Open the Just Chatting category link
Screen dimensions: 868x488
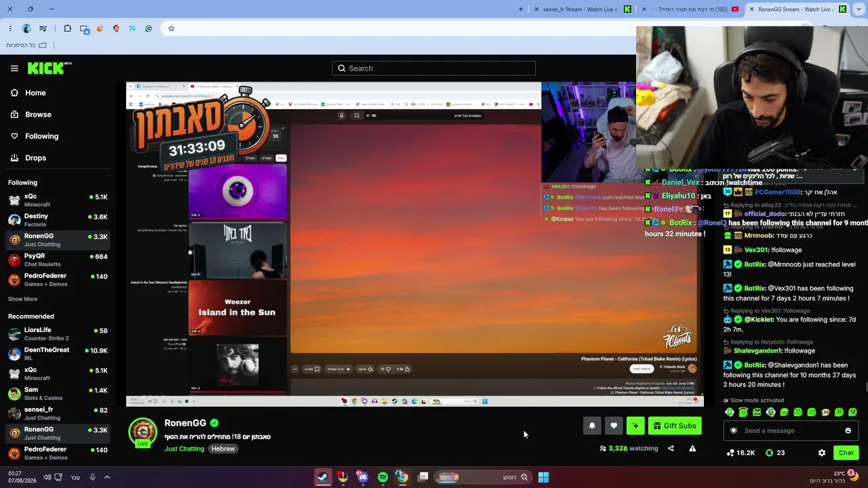pos(184,449)
